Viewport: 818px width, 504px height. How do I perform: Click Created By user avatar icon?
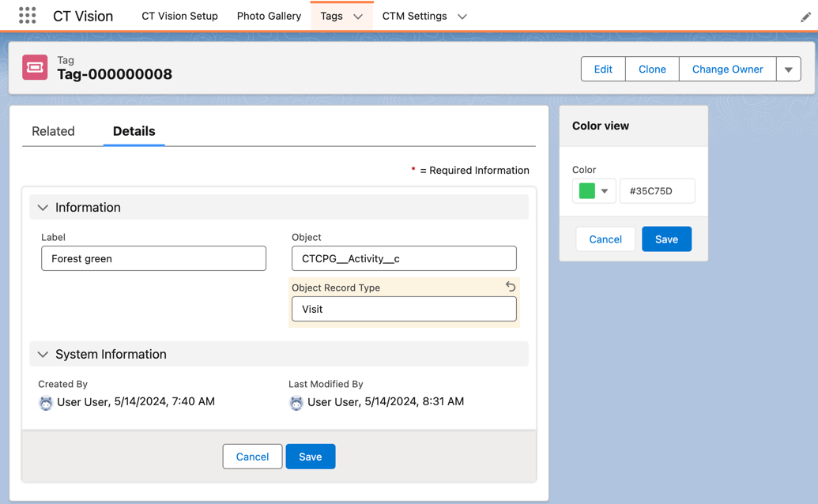point(46,403)
